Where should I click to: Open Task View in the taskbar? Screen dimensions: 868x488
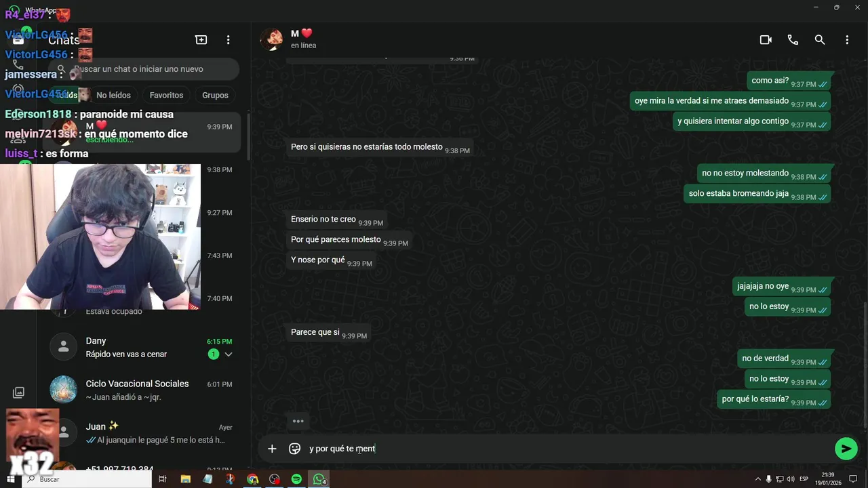[163, 479]
